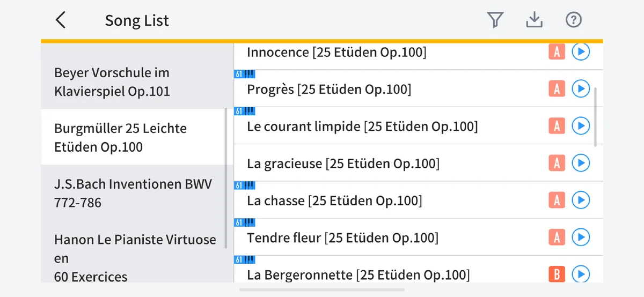
Task: Open the song filter icon
Action: [x=495, y=20]
